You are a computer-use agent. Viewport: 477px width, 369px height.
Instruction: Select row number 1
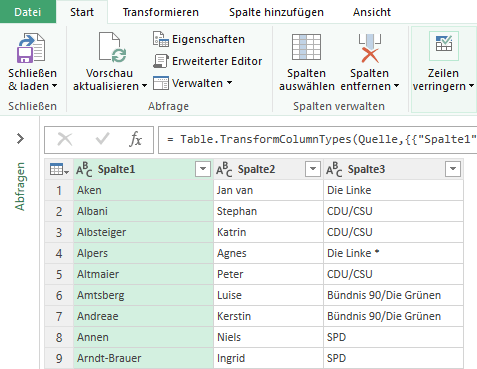coord(59,190)
